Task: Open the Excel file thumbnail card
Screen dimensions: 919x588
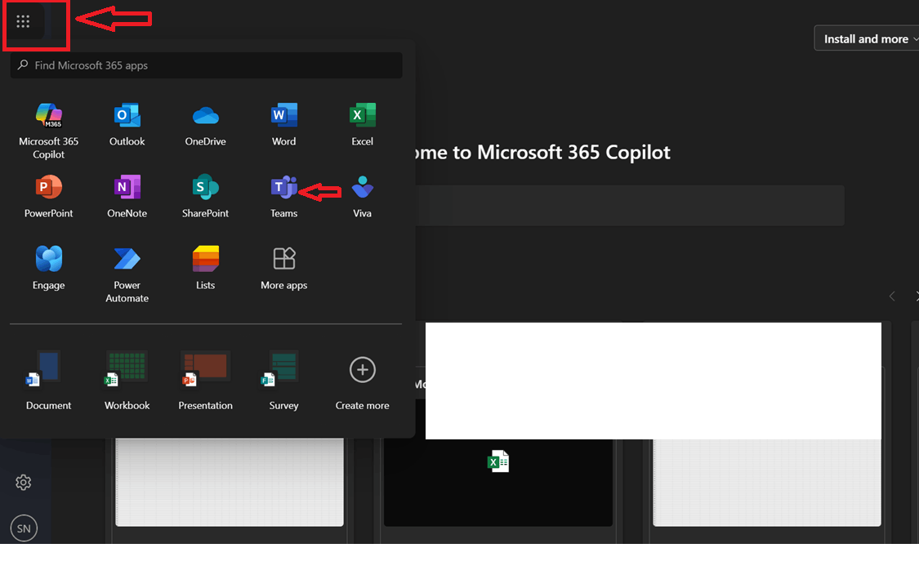Action: pos(498,483)
